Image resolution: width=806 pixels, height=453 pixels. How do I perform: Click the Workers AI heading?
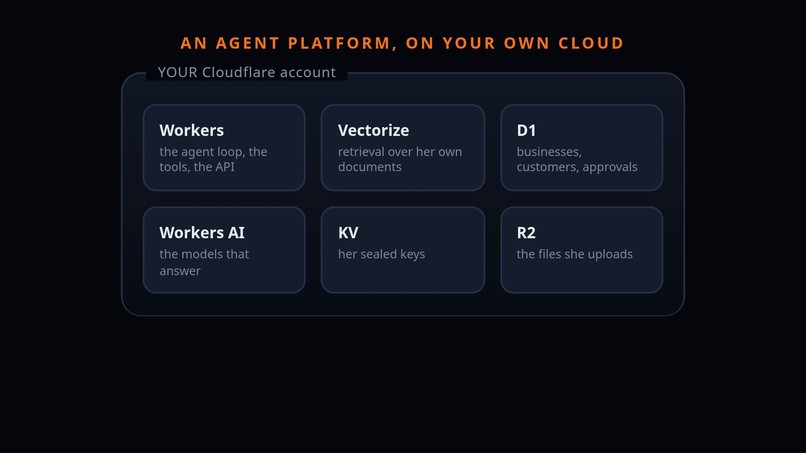click(x=202, y=232)
